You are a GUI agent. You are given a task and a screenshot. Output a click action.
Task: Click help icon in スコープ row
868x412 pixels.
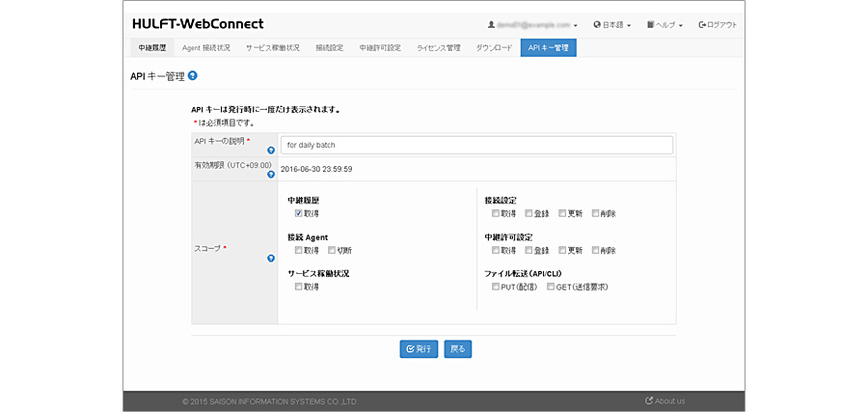(x=271, y=258)
